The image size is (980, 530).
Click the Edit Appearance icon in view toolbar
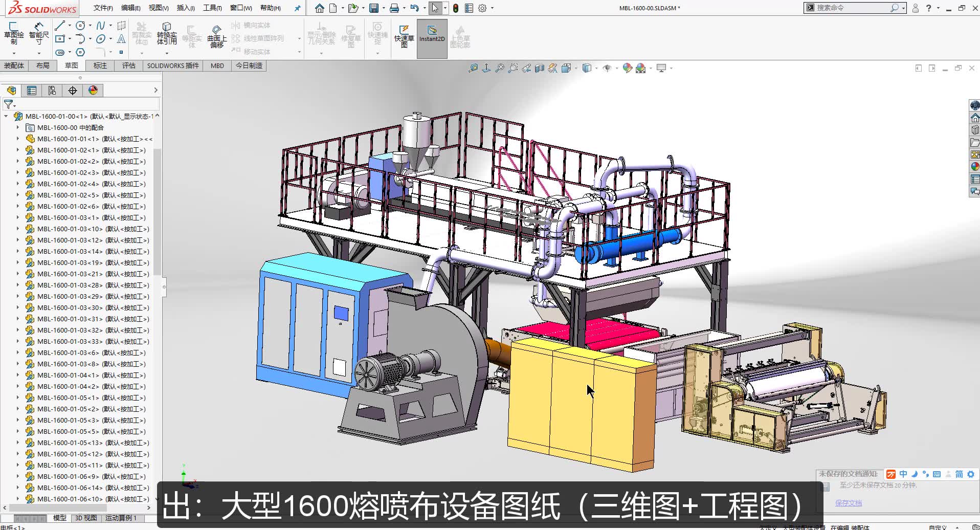tap(628, 68)
